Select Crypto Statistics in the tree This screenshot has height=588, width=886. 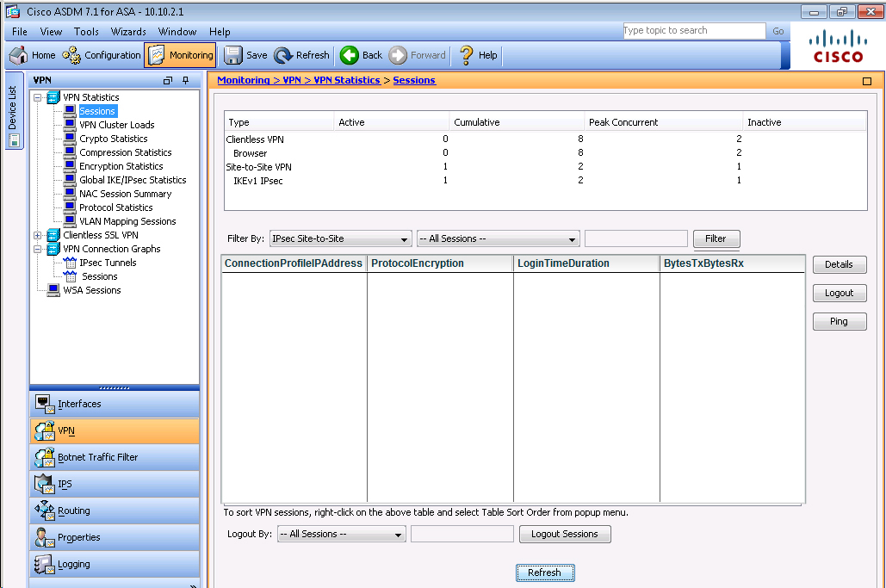point(113,139)
